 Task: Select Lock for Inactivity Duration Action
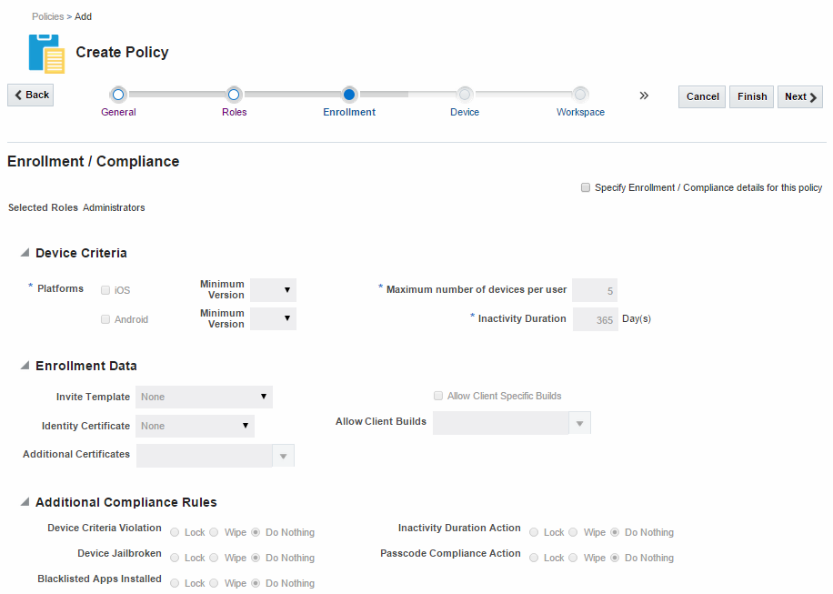tap(534, 532)
